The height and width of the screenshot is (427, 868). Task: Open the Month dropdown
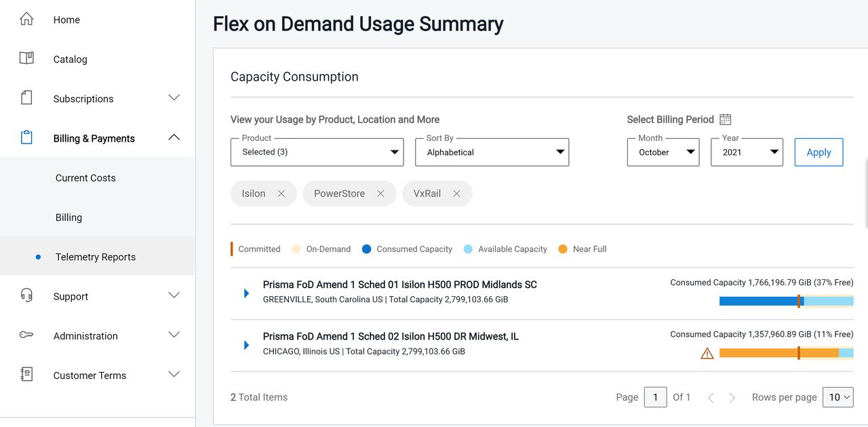pos(663,152)
